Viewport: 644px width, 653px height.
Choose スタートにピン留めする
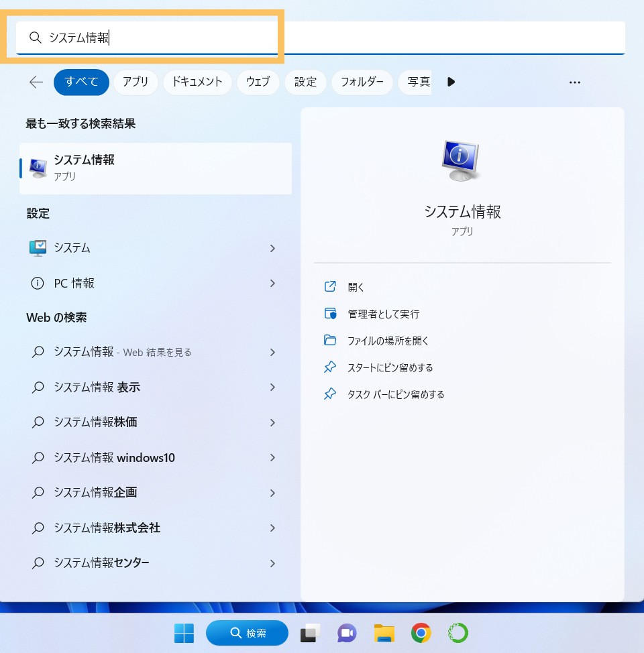390,367
